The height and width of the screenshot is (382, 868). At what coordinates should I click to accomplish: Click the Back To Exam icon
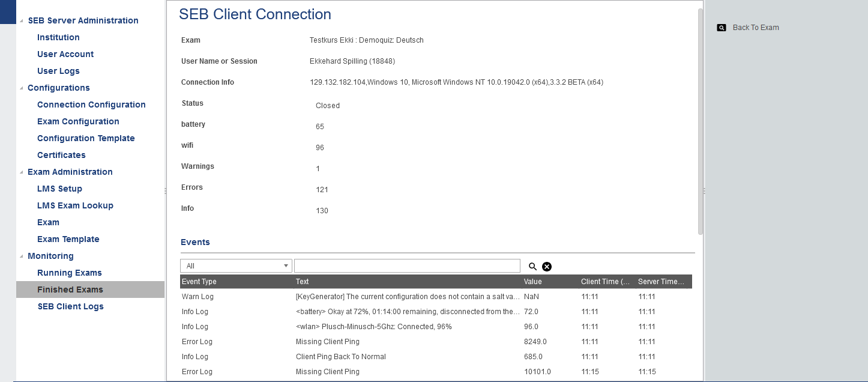[x=722, y=28]
